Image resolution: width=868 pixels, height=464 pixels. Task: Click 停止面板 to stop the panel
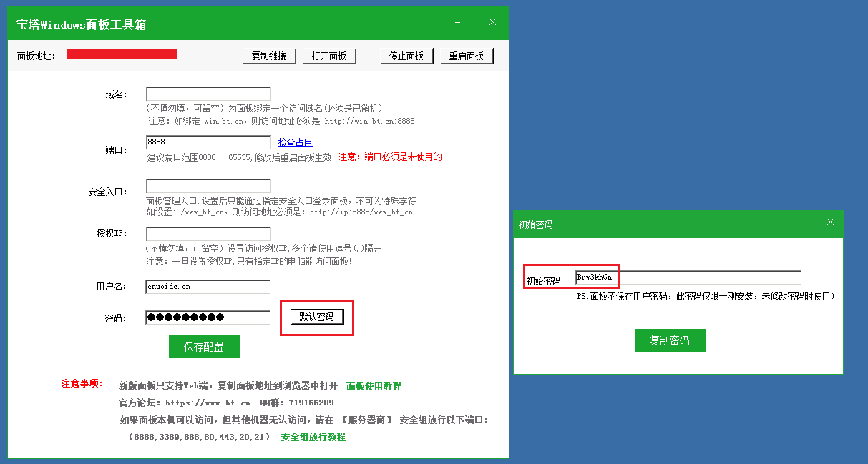click(406, 56)
